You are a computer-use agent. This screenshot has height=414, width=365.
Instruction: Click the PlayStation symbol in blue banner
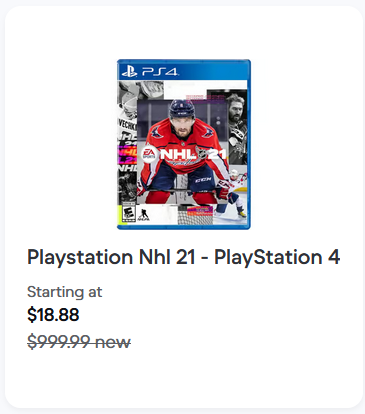[x=129, y=72]
